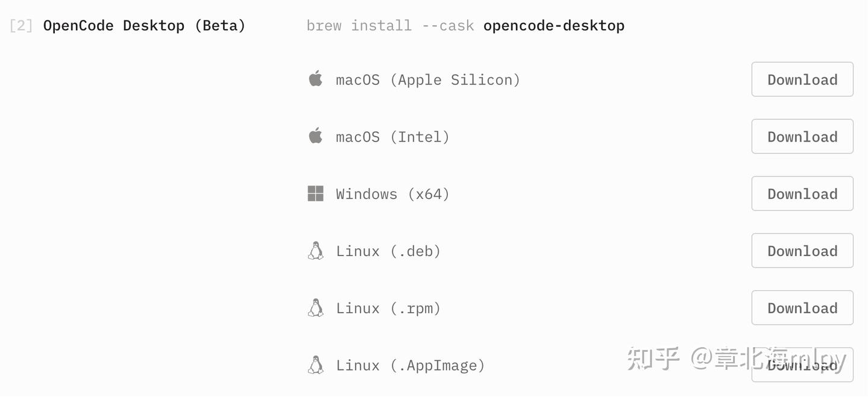Click the penguin icon beside Linux (.deb)
This screenshot has width=868, height=397.
[315, 251]
